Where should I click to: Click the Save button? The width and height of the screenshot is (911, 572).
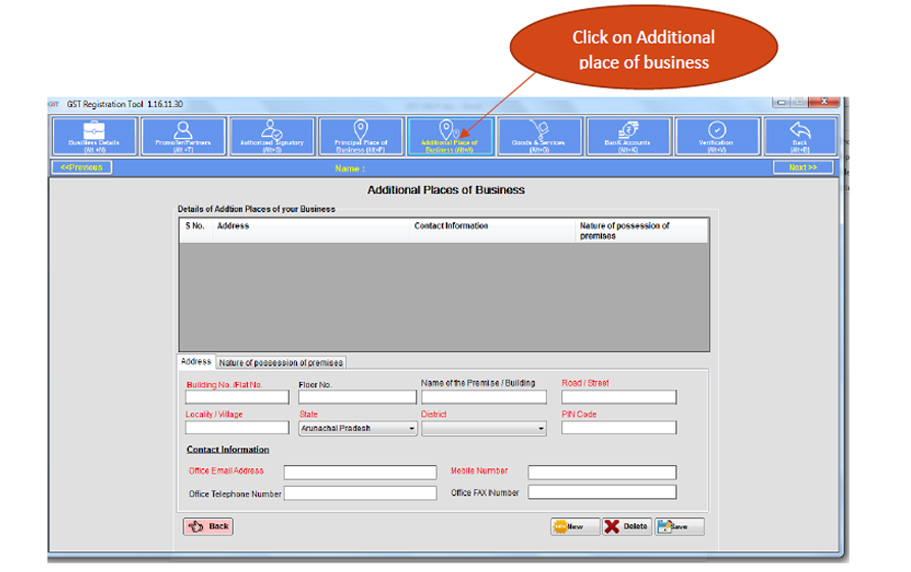point(679,527)
